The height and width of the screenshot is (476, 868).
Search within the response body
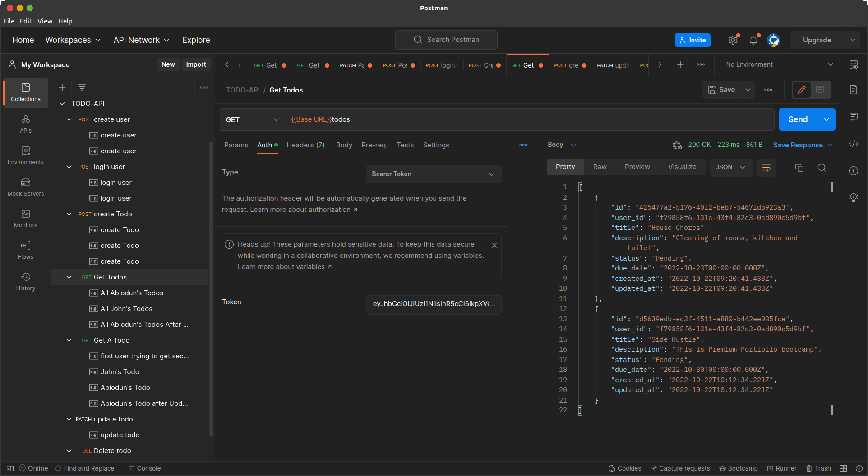click(x=822, y=168)
